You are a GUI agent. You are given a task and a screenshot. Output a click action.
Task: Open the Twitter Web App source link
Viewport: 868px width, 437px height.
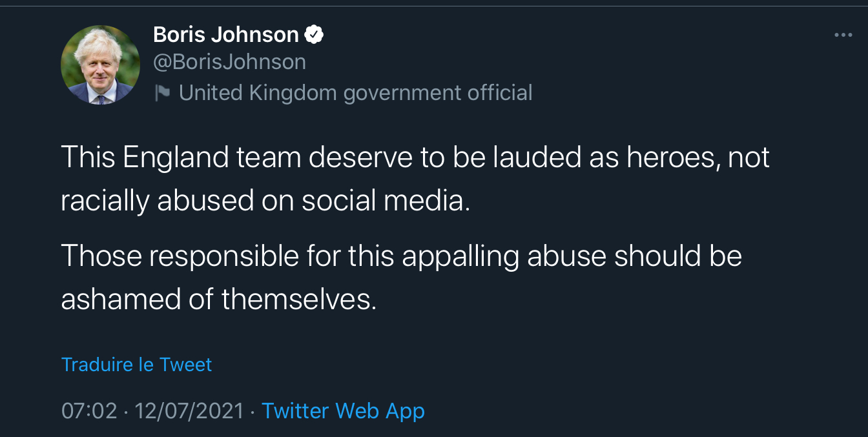coord(343,411)
